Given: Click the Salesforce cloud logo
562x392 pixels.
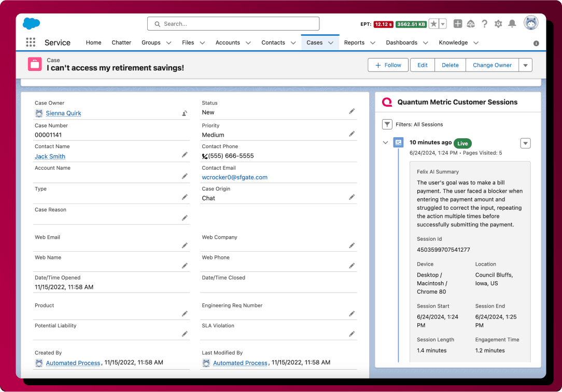Looking at the screenshot, I should point(32,24).
